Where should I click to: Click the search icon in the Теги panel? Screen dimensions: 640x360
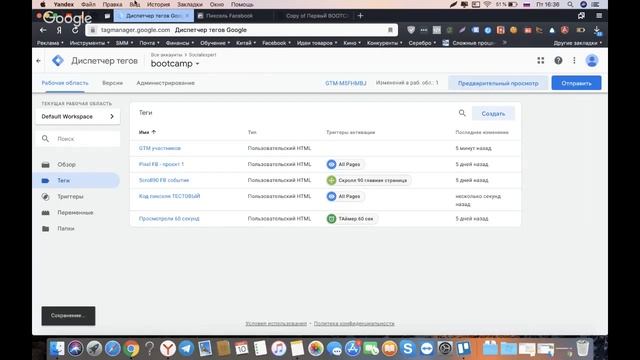[462, 113]
